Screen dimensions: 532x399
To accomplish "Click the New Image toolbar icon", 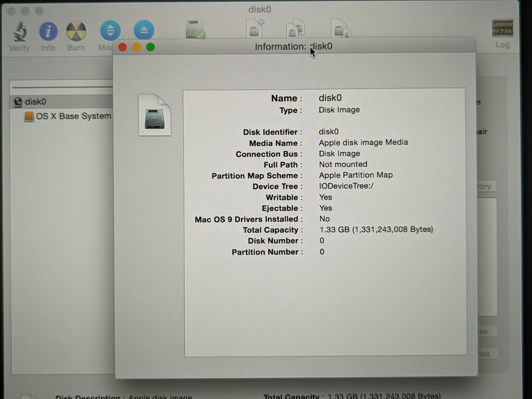I will [x=255, y=28].
